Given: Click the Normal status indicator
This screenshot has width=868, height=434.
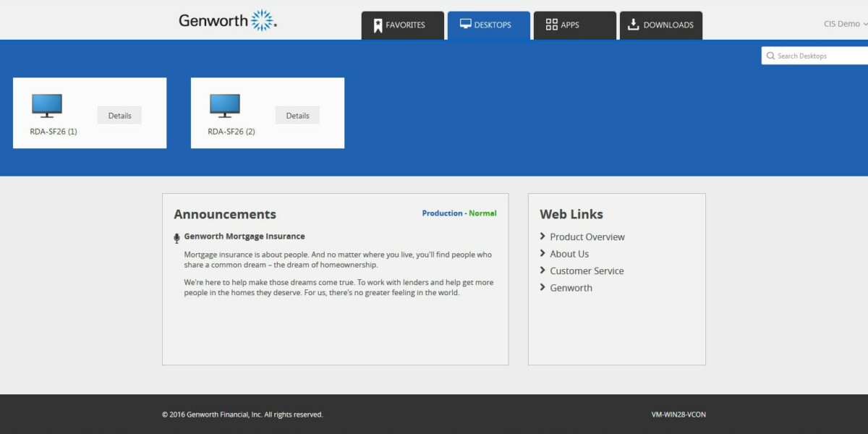Looking at the screenshot, I should point(482,213).
